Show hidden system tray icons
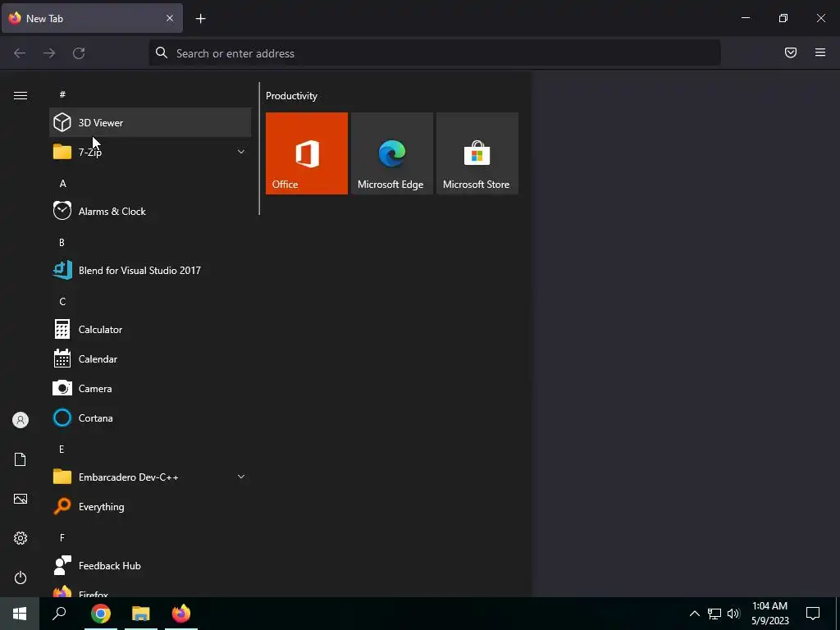This screenshot has height=630, width=840. 694,614
